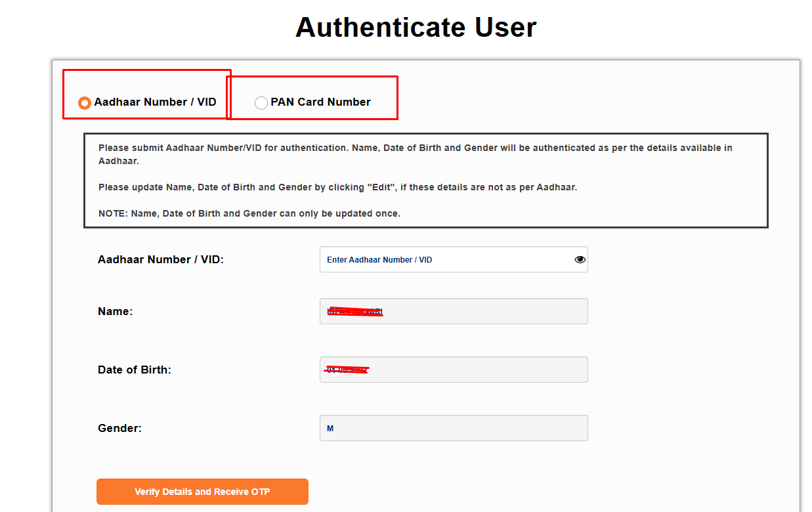Click the "Aadhaar Number / VID" option label text
This screenshot has width=812, height=512.
[x=155, y=102]
